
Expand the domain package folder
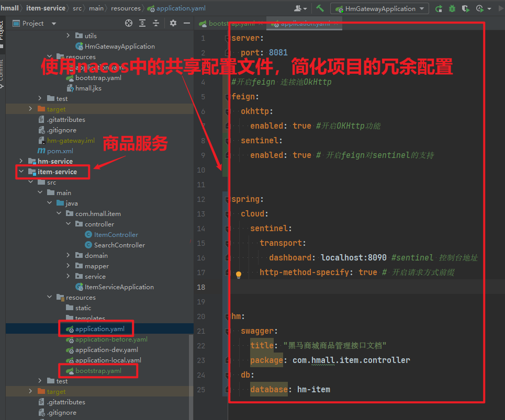click(69, 255)
